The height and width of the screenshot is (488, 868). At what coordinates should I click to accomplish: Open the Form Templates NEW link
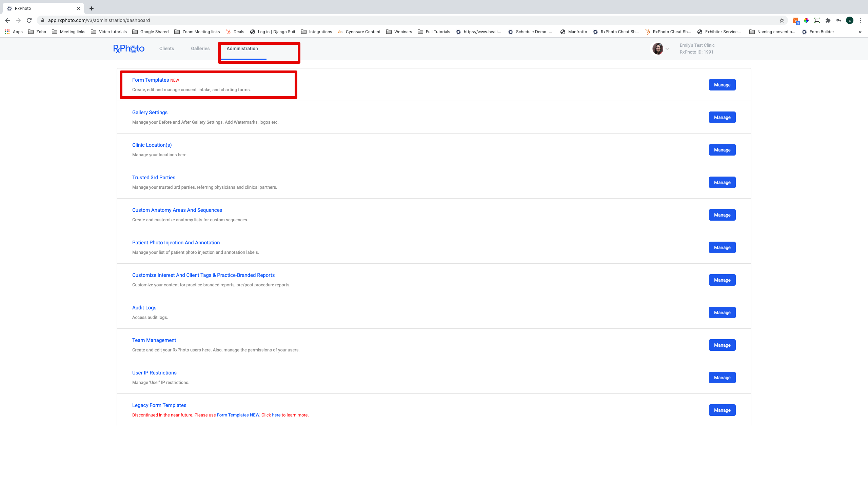tap(151, 80)
